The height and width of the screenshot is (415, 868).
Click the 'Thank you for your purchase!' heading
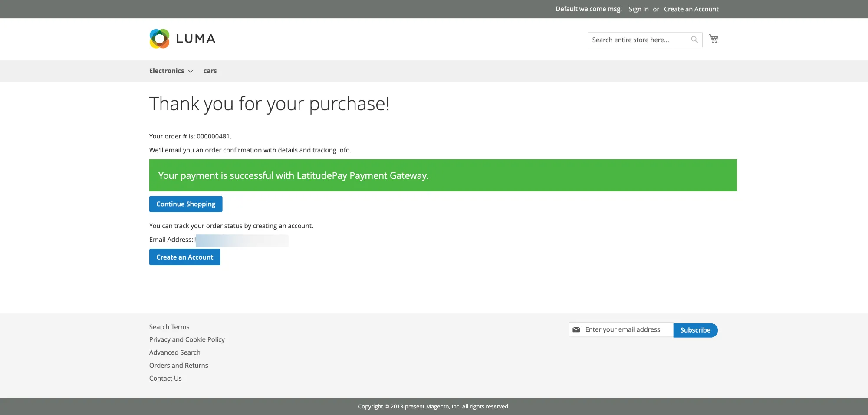(x=269, y=104)
